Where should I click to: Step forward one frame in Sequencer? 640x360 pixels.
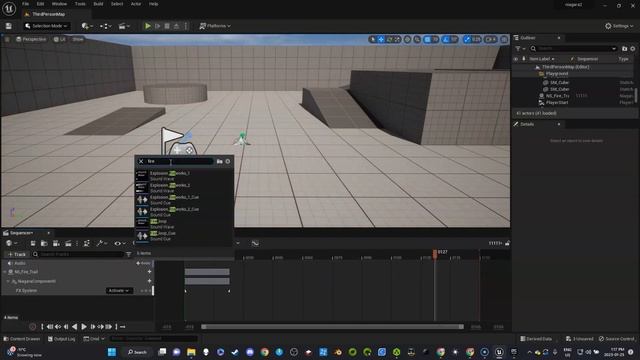93,327
